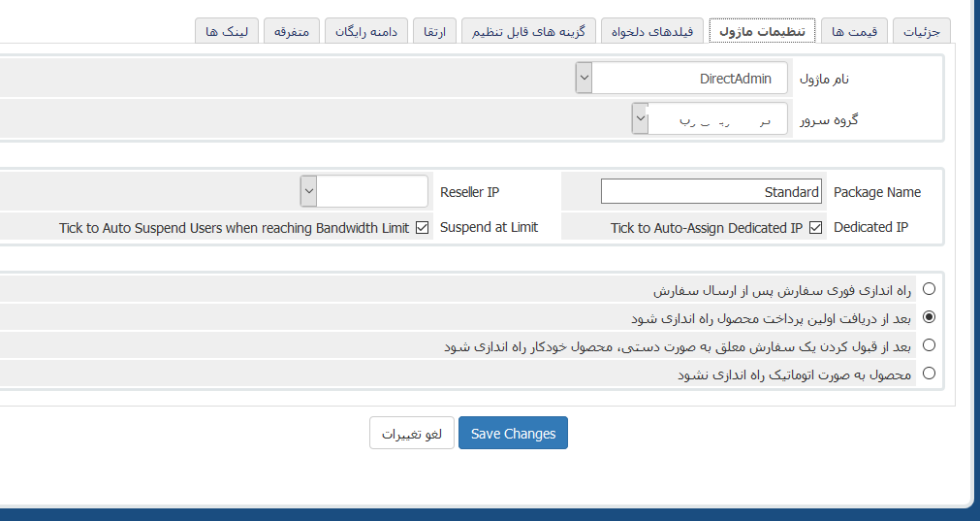Open the متفرقه tab
Viewport: 980px width, 521px height.
point(291,32)
